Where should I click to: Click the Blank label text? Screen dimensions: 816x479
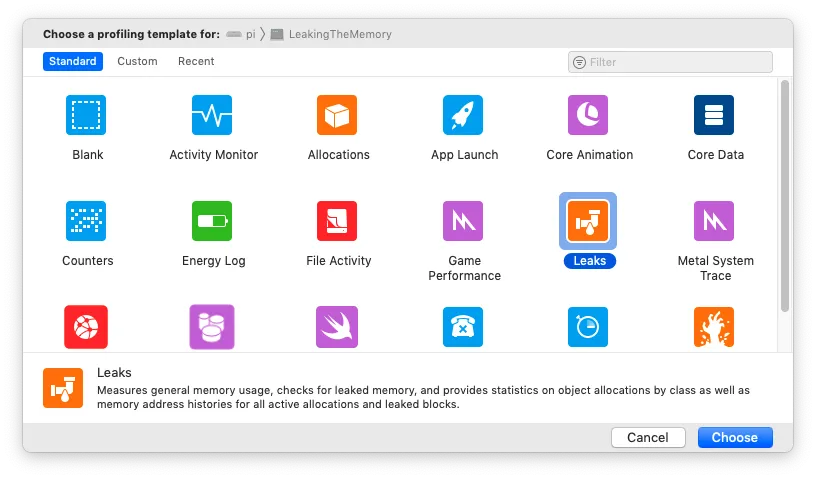pos(87,155)
